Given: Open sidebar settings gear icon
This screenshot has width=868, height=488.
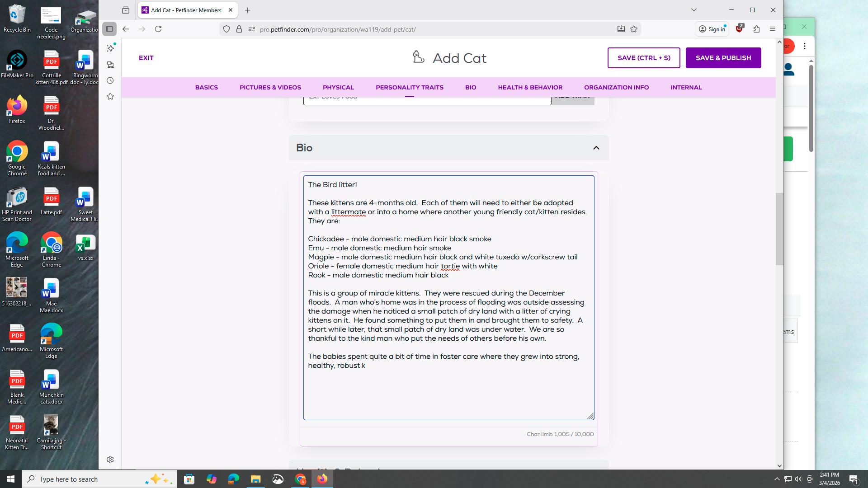Looking at the screenshot, I should (110, 460).
